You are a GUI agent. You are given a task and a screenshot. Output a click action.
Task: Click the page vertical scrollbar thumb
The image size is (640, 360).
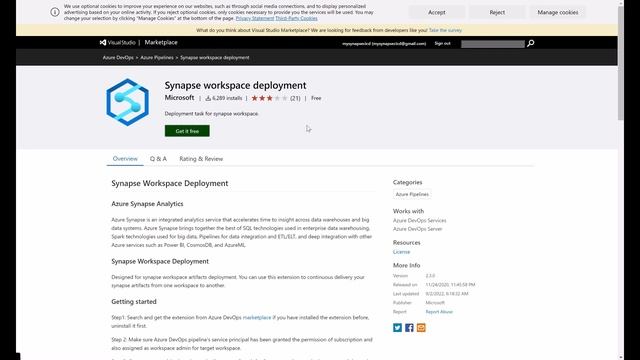pos(620,63)
